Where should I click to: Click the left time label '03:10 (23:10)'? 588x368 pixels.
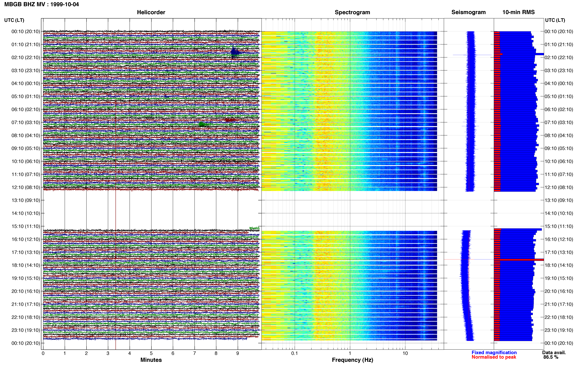[x=26, y=70]
